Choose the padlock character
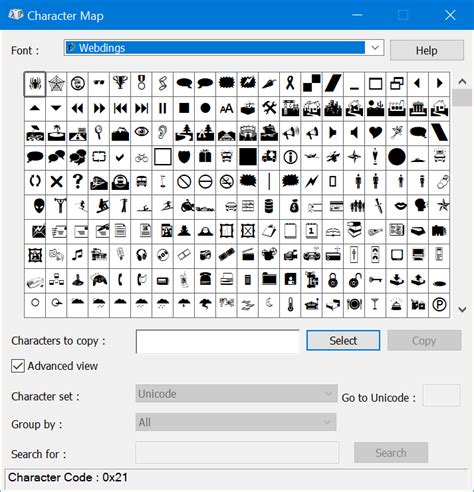 (x=333, y=280)
